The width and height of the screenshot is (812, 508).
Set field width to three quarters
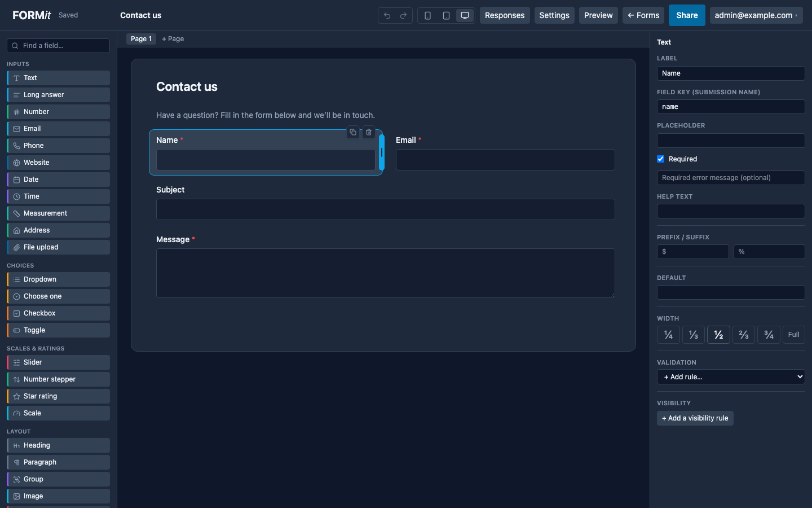coord(769,335)
